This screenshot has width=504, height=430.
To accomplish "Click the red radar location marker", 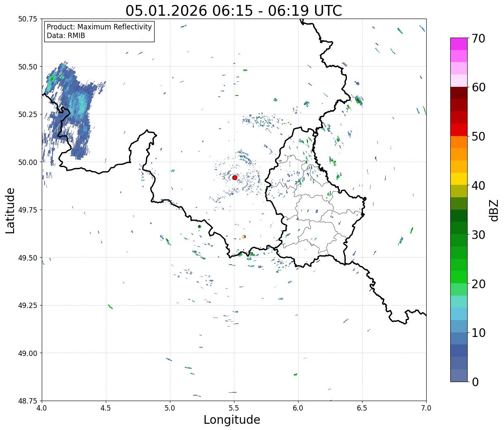I will click(235, 177).
